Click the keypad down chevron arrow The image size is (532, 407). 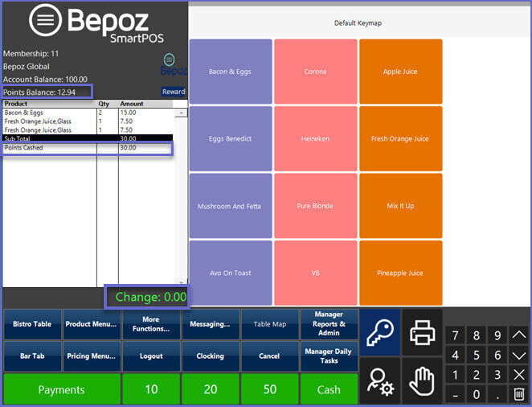coord(519,356)
